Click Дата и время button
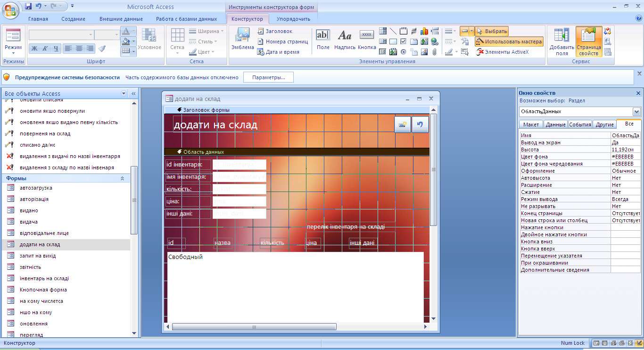644x350 pixels. click(278, 52)
